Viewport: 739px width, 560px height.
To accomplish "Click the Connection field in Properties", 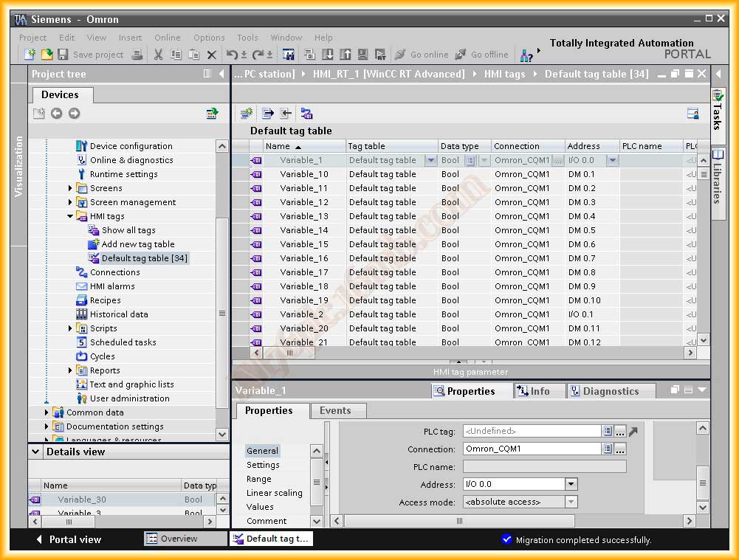I will (532, 449).
